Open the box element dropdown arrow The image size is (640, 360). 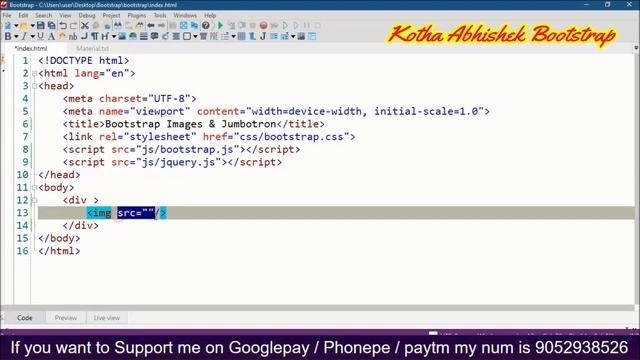(195, 37)
